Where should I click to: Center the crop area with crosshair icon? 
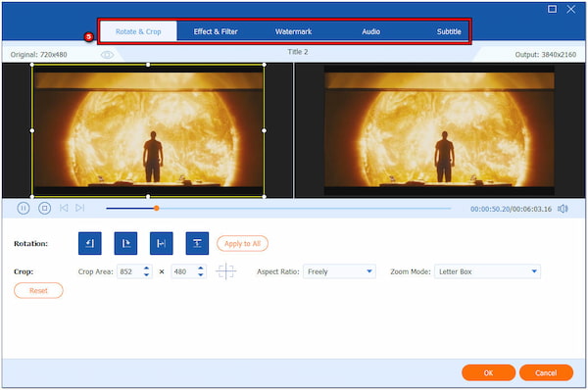[226, 271]
